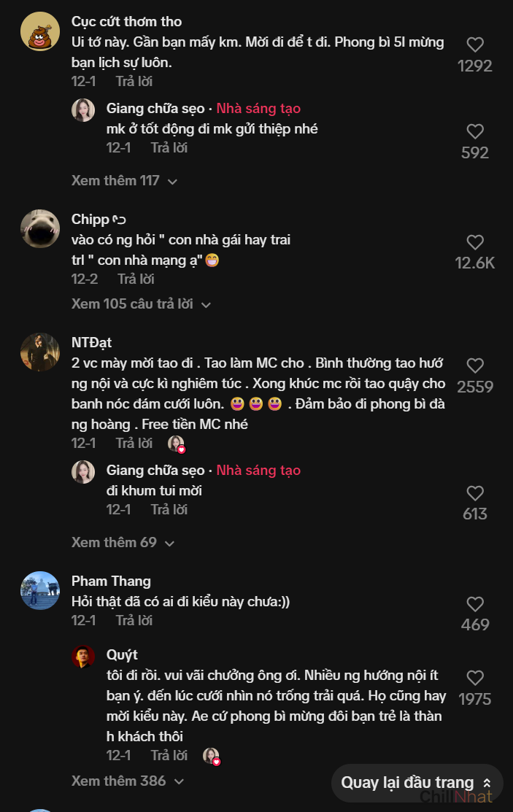Open NTĐạt's profile via username
513x812 pixels.
pyautogui.click(x=91, y=342)
